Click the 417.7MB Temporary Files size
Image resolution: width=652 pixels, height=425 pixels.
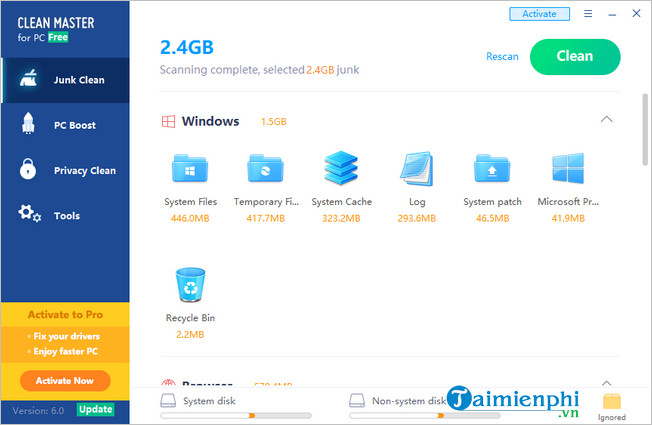(x=265, y=218)
